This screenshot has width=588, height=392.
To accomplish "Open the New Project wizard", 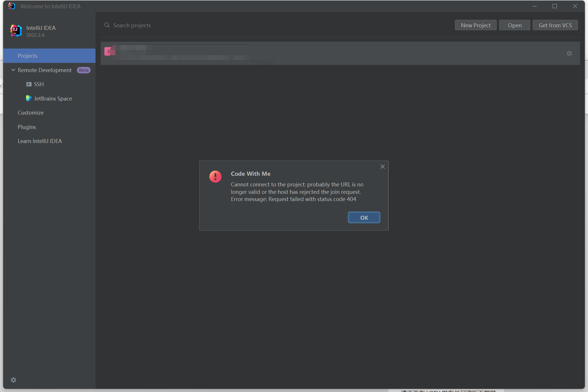I will pyautogui.click(x=476, y=25).
